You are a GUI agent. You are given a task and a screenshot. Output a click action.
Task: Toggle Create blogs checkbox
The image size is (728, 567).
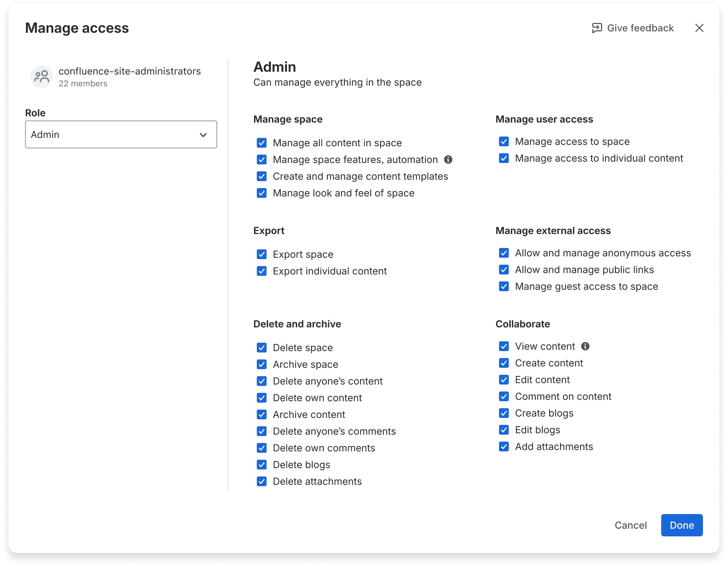pos(504,413)
